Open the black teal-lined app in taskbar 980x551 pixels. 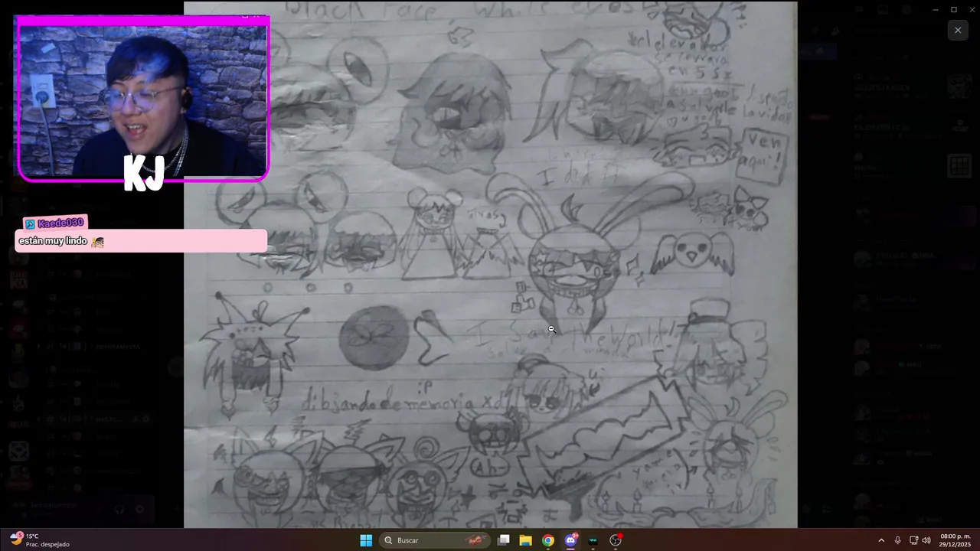tap(593, 540)
